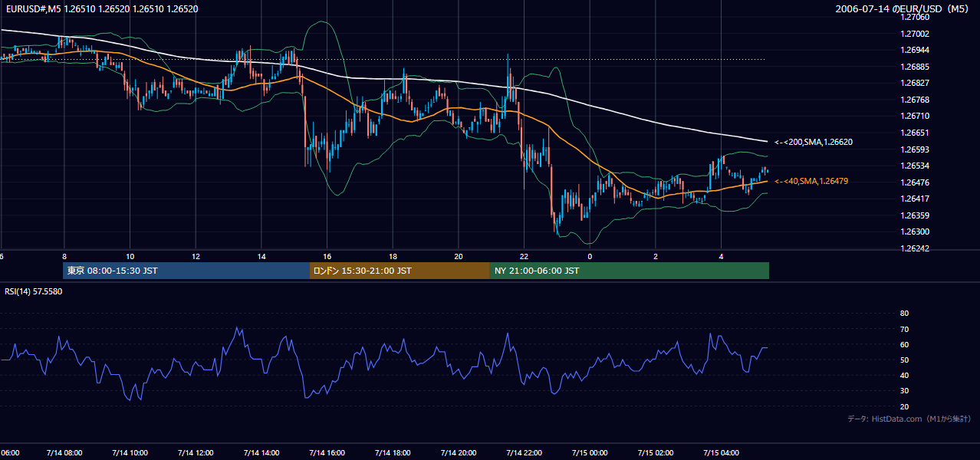Click the 7/14 22:00 time label

pos(524,453)
